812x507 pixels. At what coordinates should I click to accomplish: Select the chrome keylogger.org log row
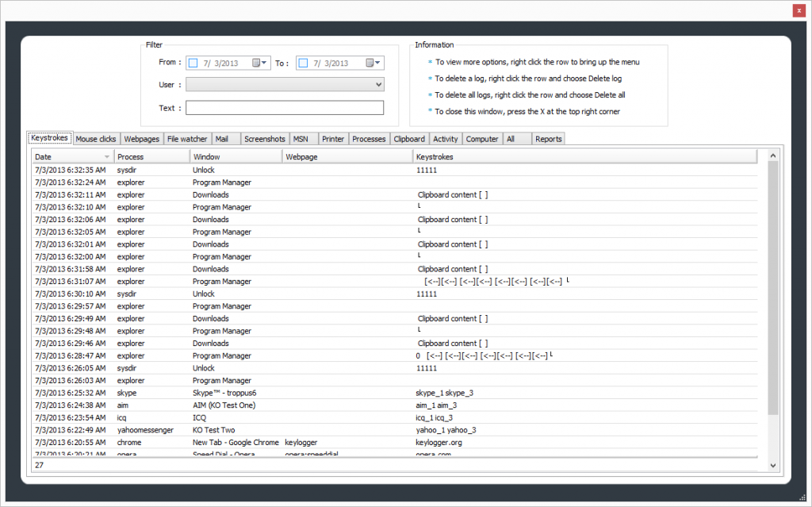(x=317, y=442)
